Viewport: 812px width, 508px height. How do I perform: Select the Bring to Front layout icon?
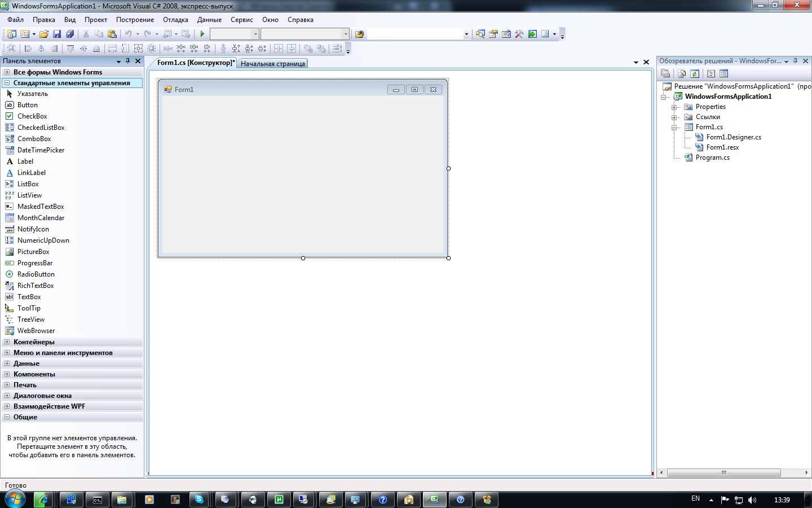(x=308, y=49)
